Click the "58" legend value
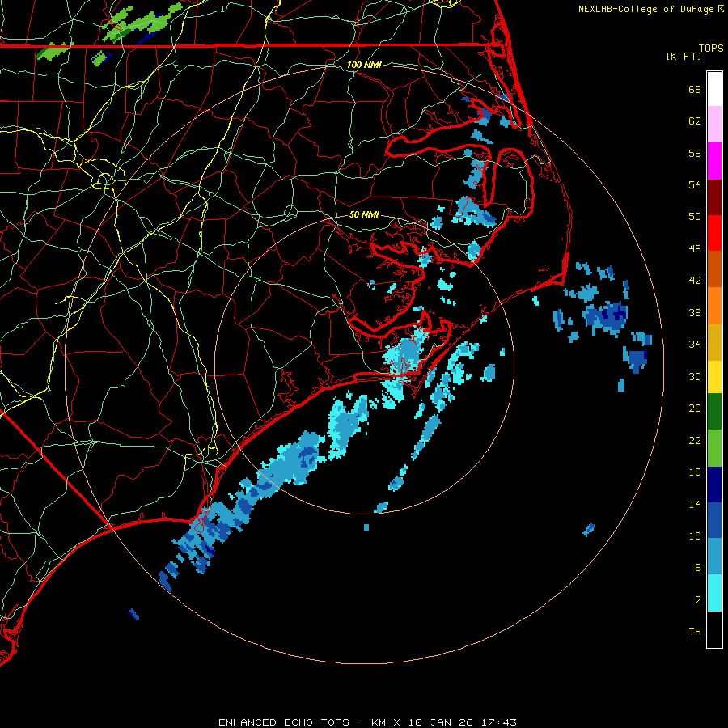 pos(695,153)
